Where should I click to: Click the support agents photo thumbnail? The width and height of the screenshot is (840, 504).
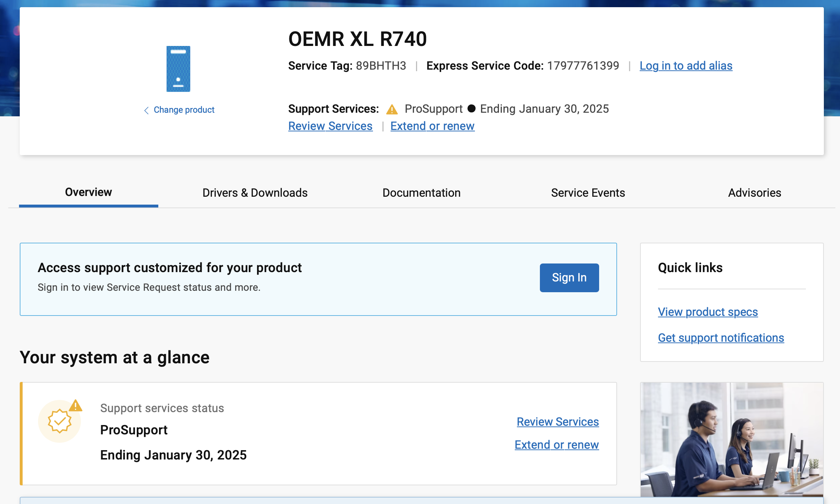click(x=732, y=440)
